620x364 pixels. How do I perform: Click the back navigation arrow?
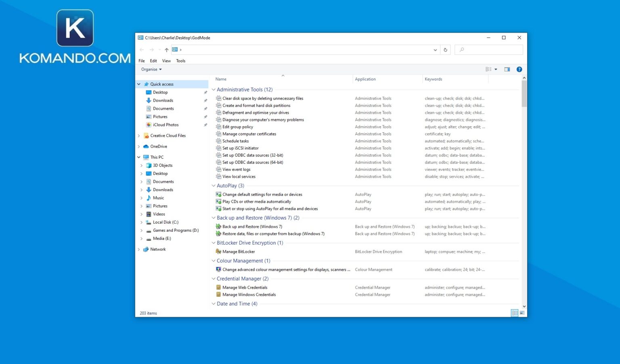coord(142,49)
